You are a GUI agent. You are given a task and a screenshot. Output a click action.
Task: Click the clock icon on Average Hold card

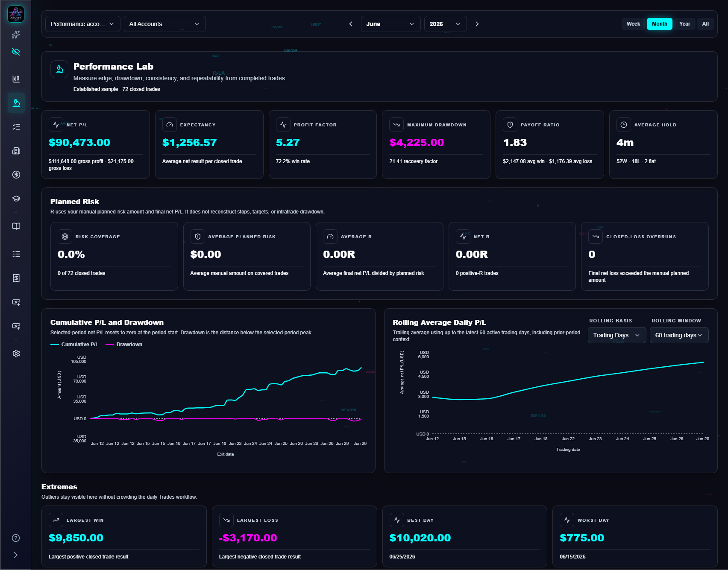pos(624,125)
